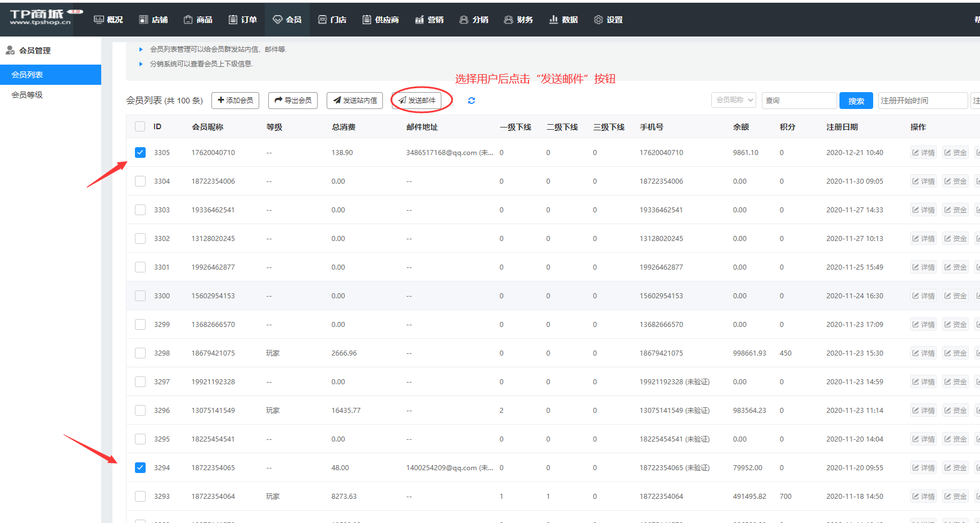Click the 查询 search input field
The width and height of the screenshot is (980, 523).
(799, 101)
